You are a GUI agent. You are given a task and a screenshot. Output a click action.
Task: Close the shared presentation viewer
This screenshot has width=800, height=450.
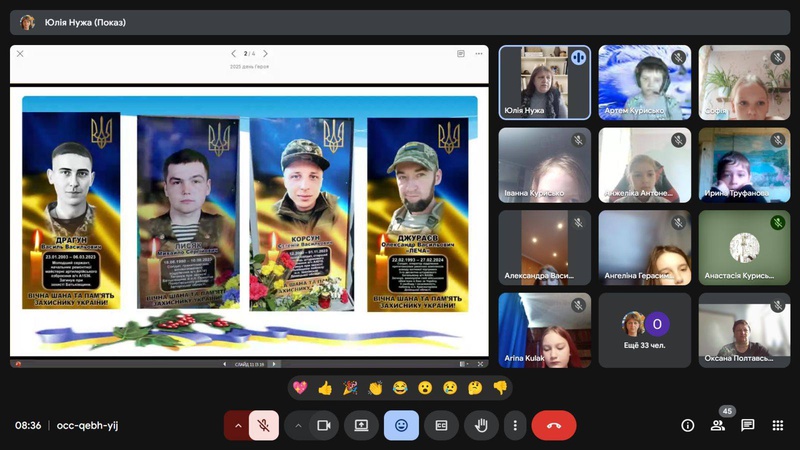point(20,54)
